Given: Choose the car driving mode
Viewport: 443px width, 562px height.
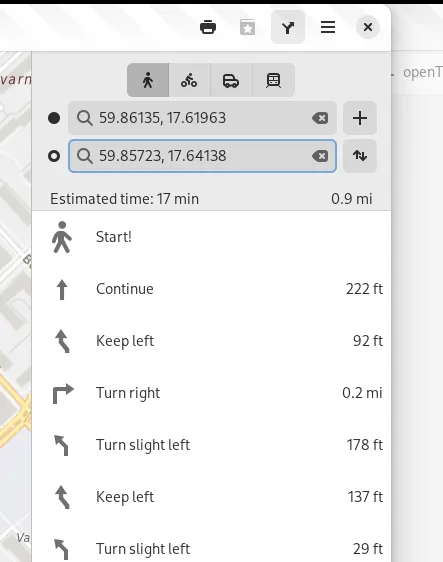Looking at the screenshot, I should coord(231,80).
